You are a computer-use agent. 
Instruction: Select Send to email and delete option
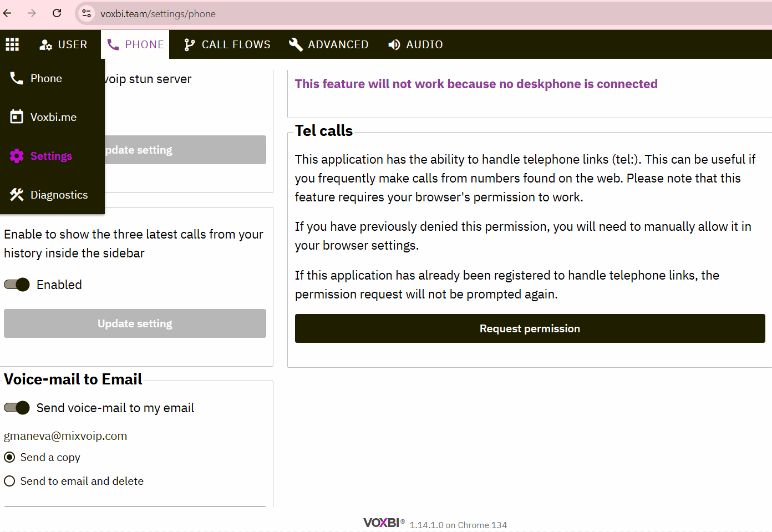pos(9,481)
